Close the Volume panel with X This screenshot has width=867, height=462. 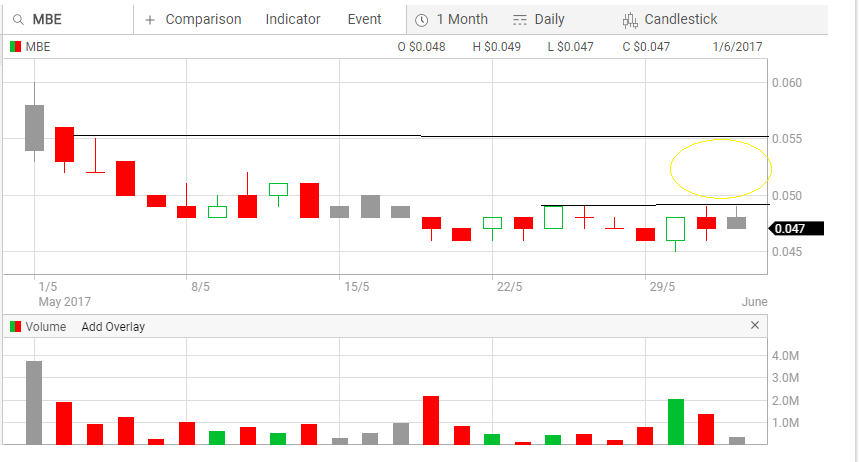[x=755, y=326]
